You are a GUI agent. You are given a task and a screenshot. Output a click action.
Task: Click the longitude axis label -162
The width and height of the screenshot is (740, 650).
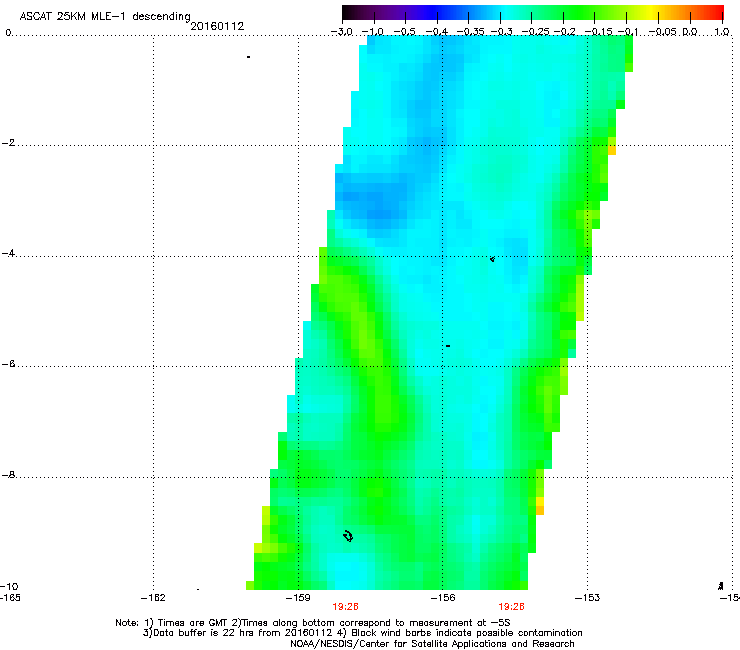pyautogui.click(x=153, y=598)
